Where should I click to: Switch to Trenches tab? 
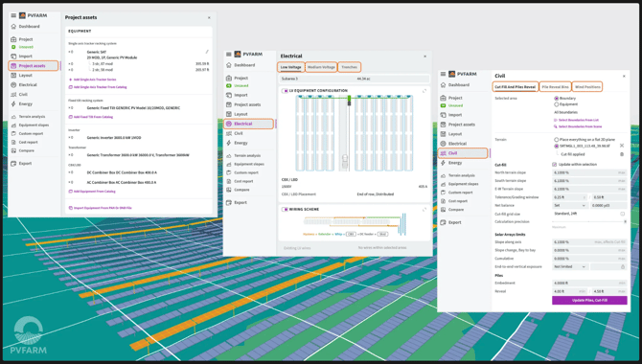[349, 67]
